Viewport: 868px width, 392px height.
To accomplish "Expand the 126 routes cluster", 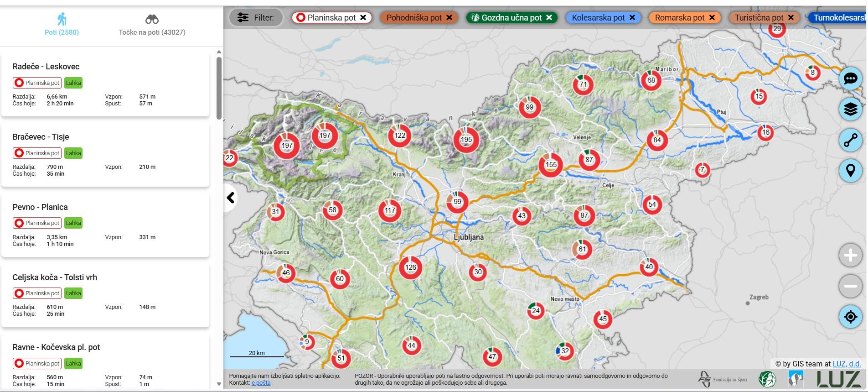I will [x=410, y=267].
